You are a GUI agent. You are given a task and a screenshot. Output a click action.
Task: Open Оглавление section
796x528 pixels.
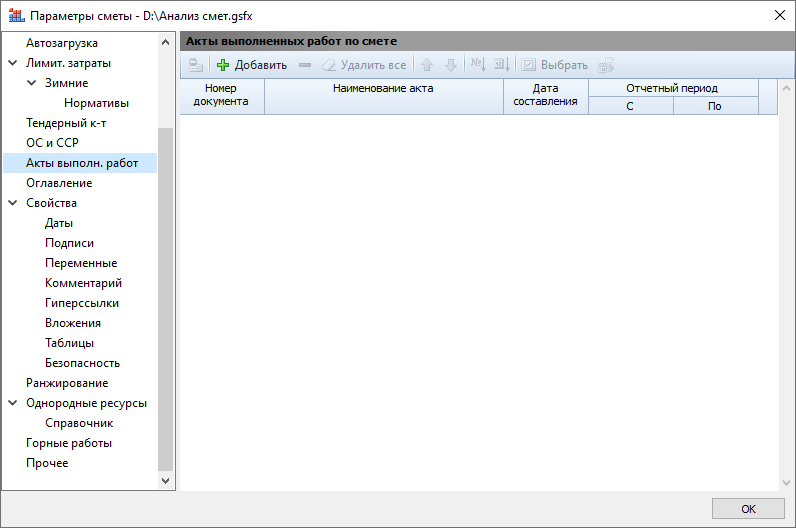(59, 183)
